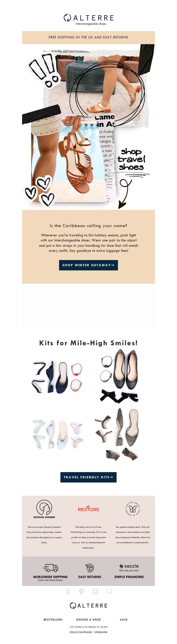Click the Woman Owned badge icon

pyautogui.click(x=44, y=509)
